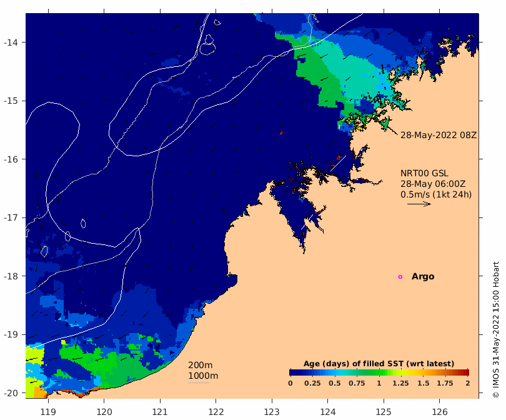Click the IMOS copyright vertical text
The width and height of the screenshot is (506, 420).
click(496, 329)
